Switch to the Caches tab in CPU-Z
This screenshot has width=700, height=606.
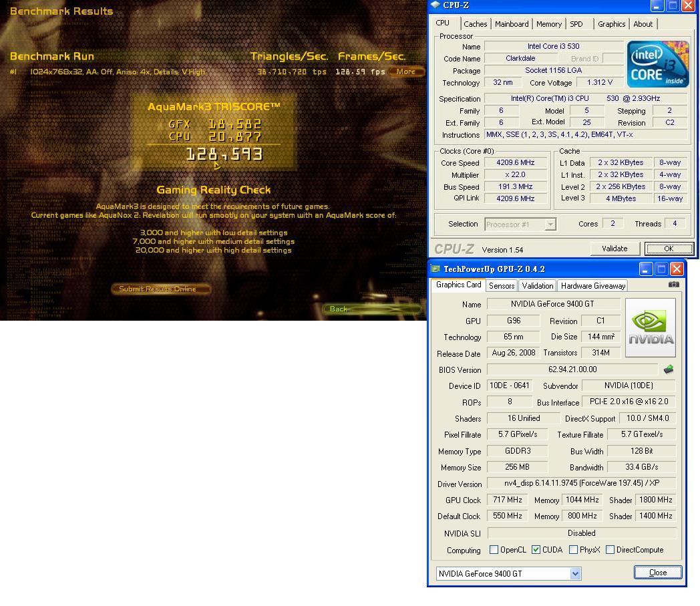pyautogui.click(x=475, y=24)
